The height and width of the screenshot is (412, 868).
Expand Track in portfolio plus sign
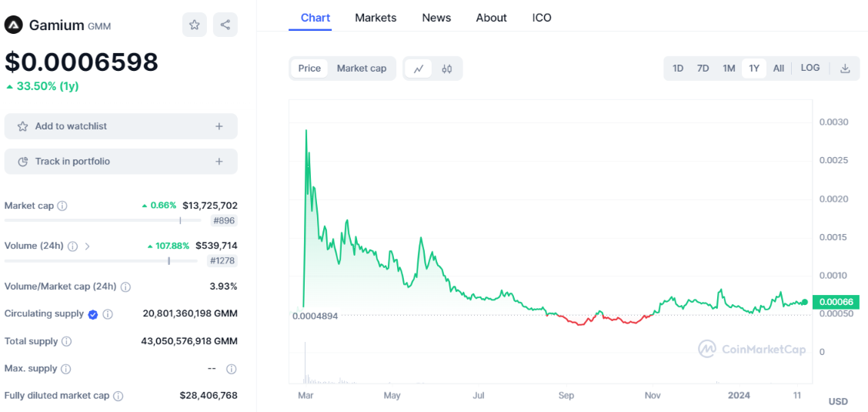tap(219, 162)
